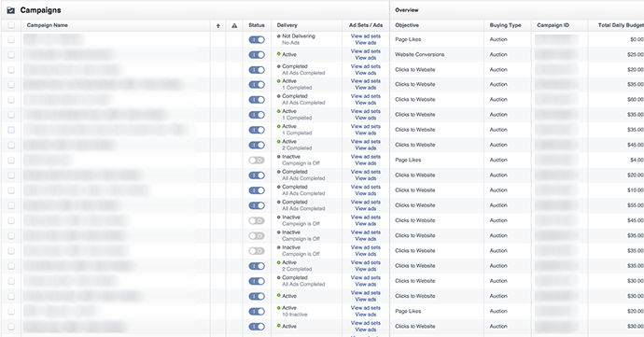This screenshot has width=644, height=337.
Task: Toggle status switch of the Website Conversions campaign
Action: 257,55
